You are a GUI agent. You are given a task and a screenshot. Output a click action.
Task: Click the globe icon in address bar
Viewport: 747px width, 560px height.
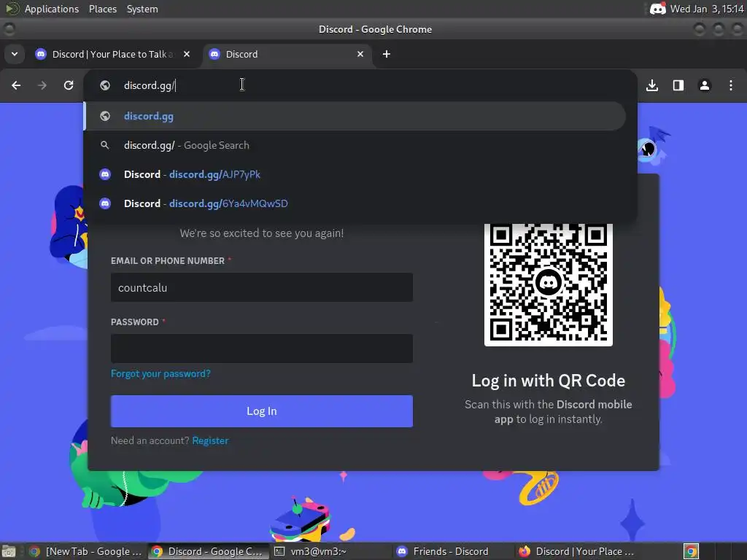click(105, 85)
